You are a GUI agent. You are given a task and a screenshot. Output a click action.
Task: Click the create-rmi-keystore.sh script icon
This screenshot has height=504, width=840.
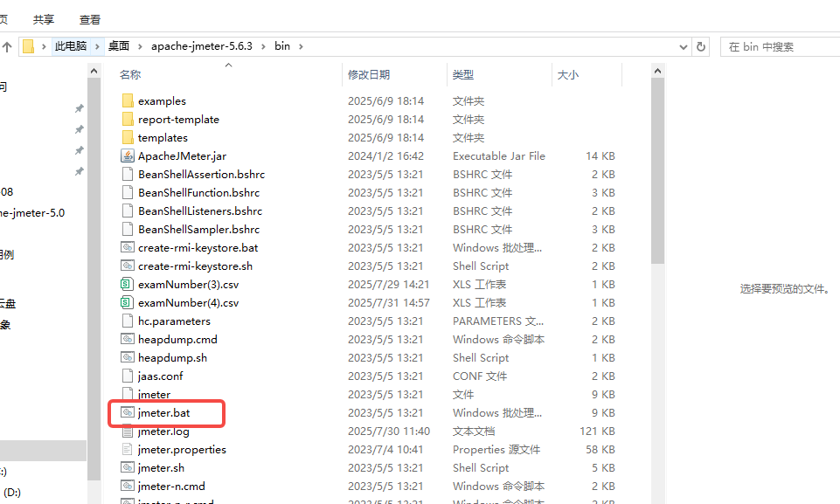pyautogui.click(x=128, y=266)
